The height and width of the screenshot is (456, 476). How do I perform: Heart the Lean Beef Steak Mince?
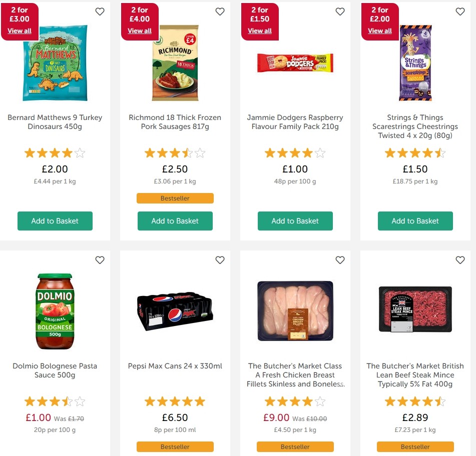point(460,260)
